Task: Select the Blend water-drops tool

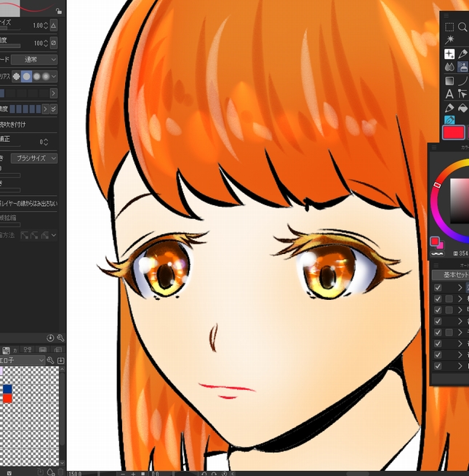Action: tap(449, 67)
